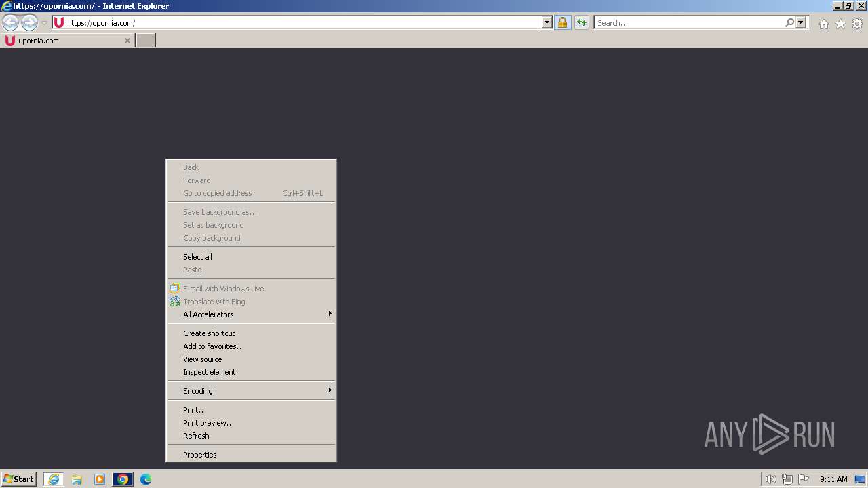Click the red site icon in address bar
This screenshot has width=868, height=488.
click(59, 22)
